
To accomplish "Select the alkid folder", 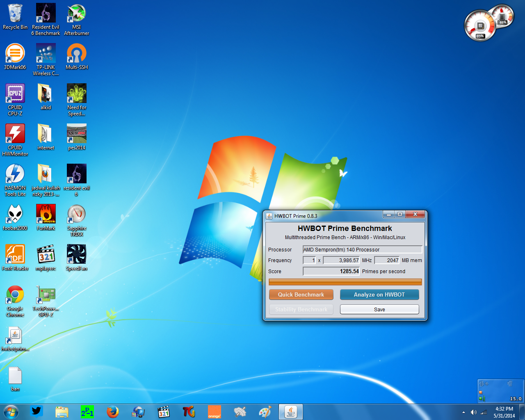I will click(x=46, y=97).
